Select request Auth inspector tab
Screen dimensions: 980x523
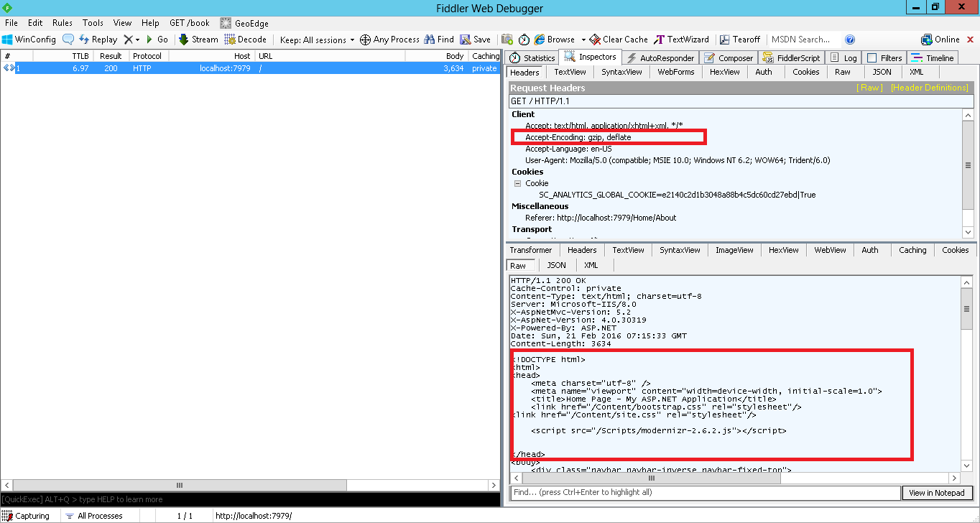click(x=764, y=72)
